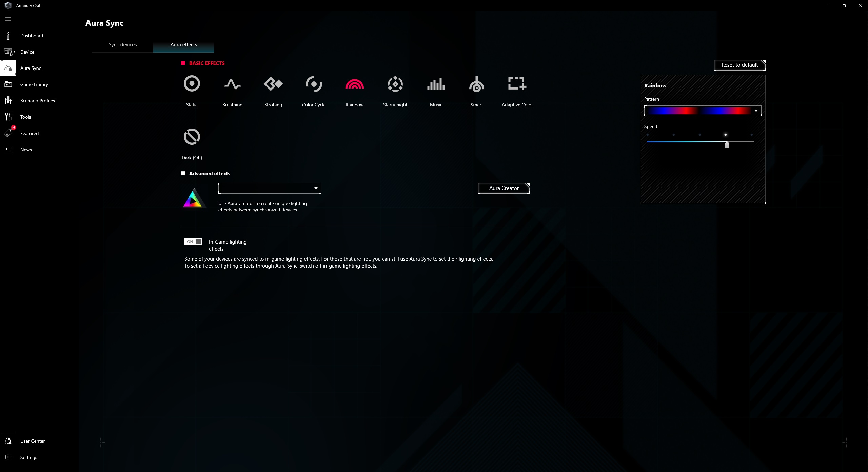This screenshot has height=472, width=868.
Task: Expand the hamburger navigation menu
Action: click(x=8, y=19)
